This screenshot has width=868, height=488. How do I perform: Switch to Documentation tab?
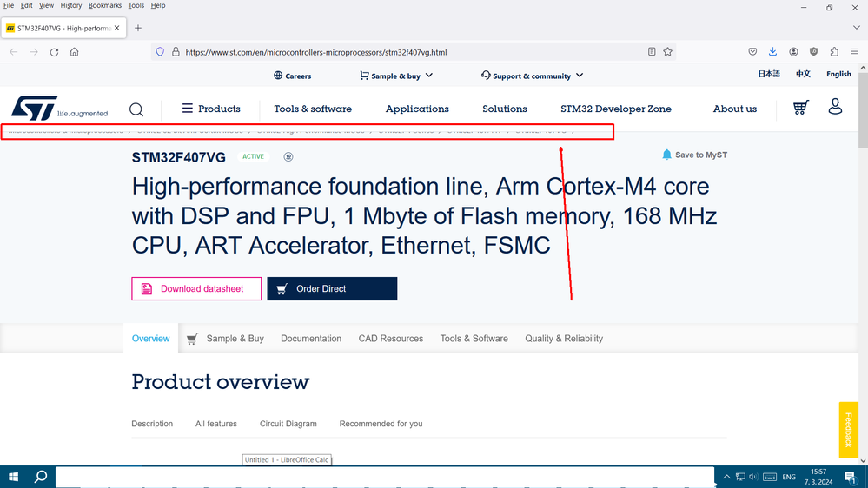pos(311,338)
